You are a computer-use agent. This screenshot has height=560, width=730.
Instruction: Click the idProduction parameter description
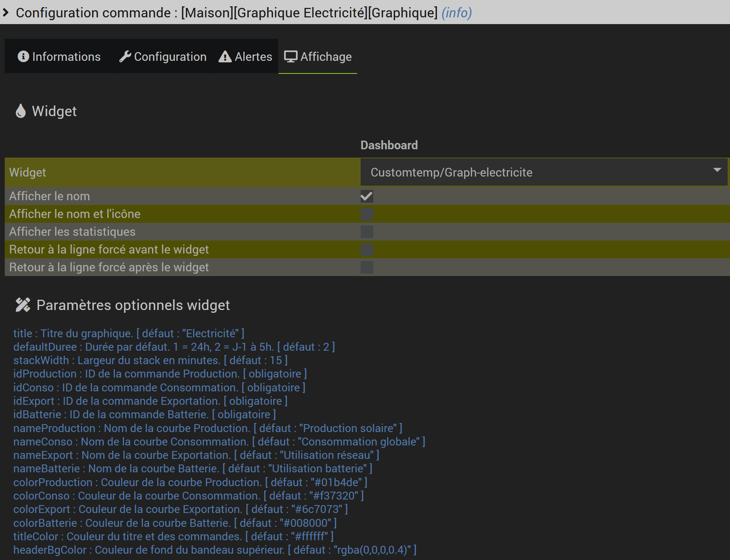(160, 374)
